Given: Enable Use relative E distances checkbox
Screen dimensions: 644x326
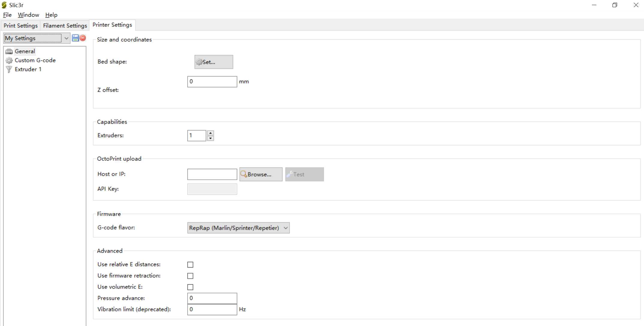Looking at the screenshot, I should 190,265.
